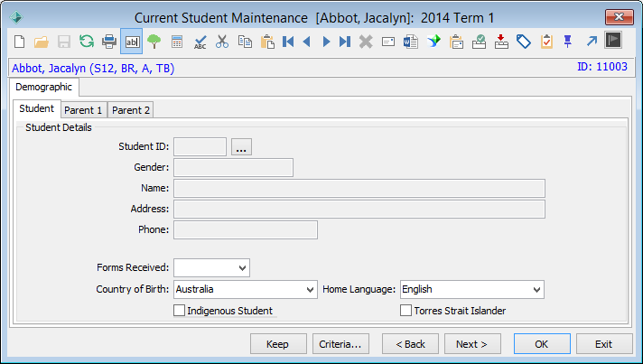Open file with the folder icon
The width and height of the screenshot is (643, 364).
(x=42, y=42)
